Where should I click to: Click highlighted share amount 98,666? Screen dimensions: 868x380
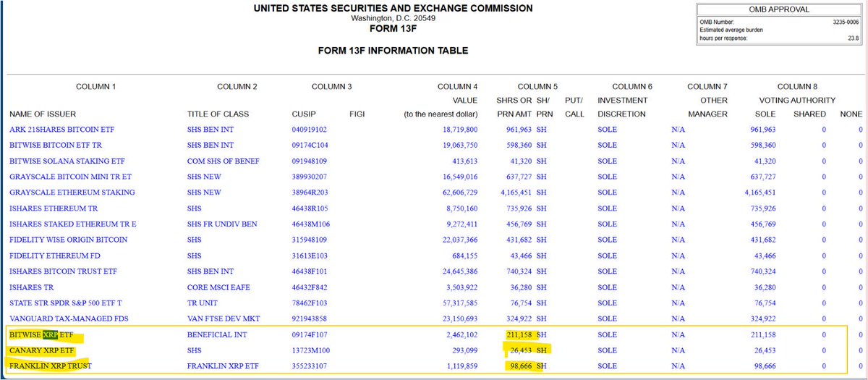point(522,366)
